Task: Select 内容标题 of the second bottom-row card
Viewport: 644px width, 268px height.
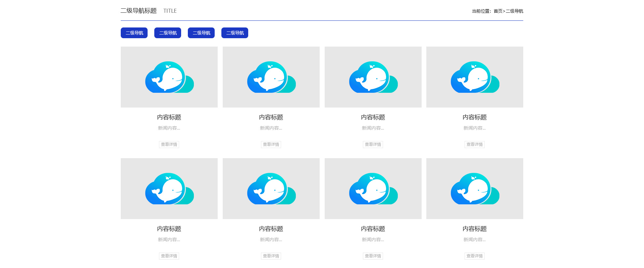Action: [x=271, y=229]
